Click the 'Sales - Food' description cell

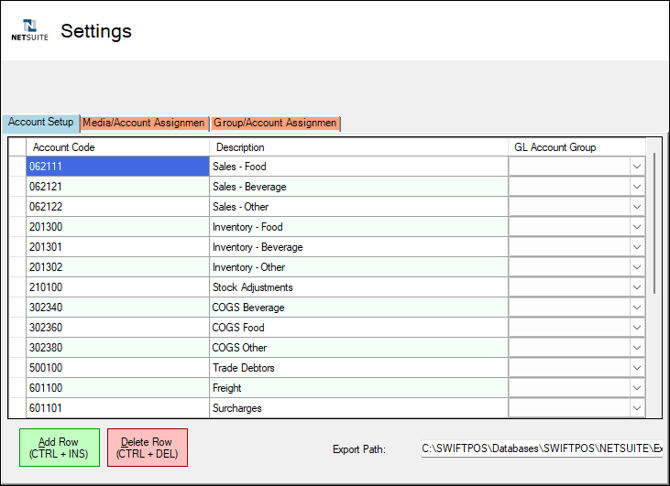pos(359,166)
